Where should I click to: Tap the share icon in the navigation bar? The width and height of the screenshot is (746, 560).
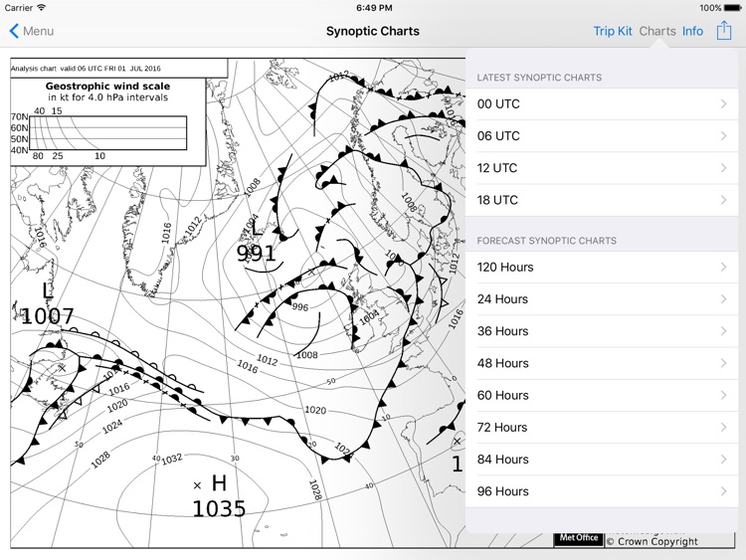tap(724, 31)
